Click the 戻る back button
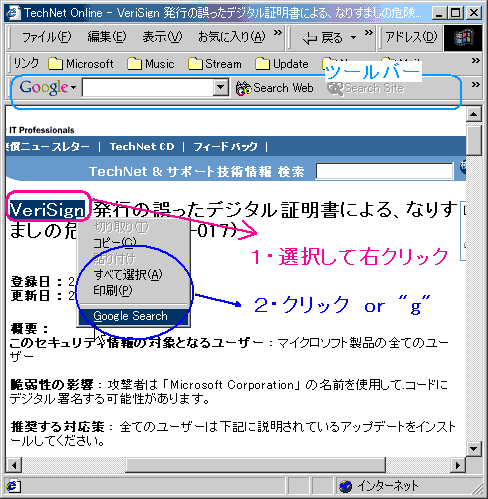This screenshot has height=499, width=488. coord(322,38)
